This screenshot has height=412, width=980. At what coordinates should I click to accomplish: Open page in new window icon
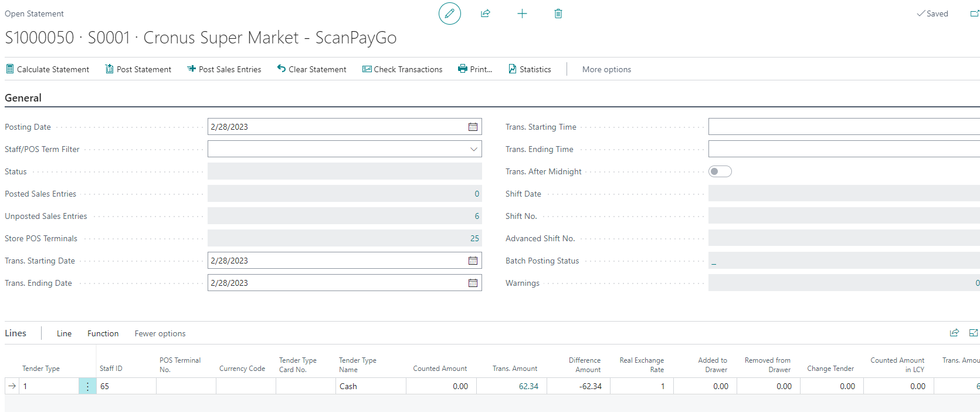[x=974, y=13]
